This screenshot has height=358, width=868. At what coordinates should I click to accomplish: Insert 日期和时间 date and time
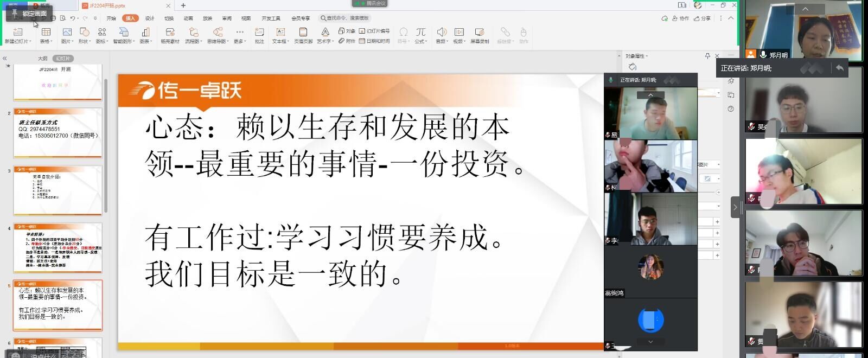pos(374,41)
